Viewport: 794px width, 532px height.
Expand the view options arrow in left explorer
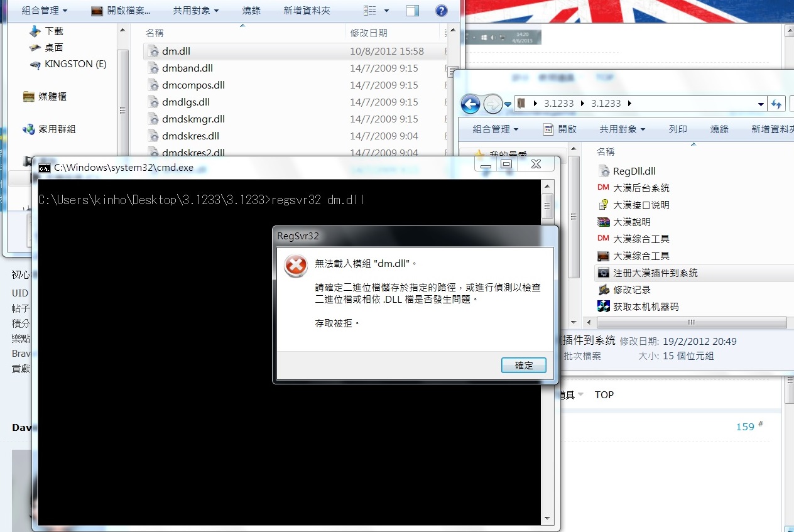click(x=386, y=11)
